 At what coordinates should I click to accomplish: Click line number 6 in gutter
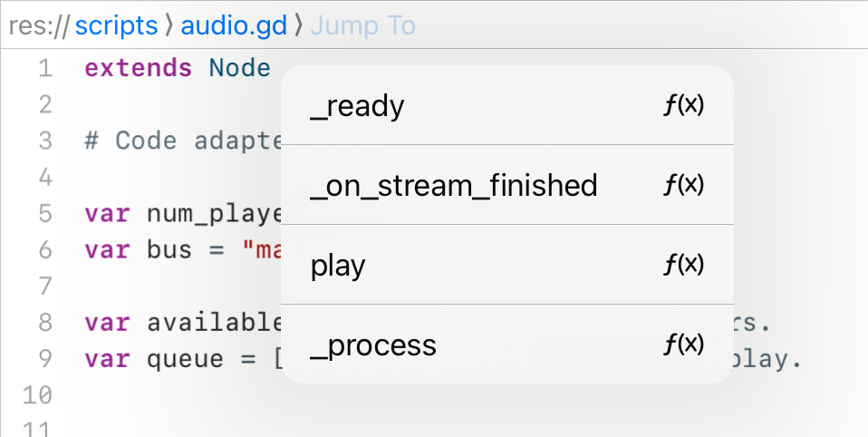[x=45, y=250]
